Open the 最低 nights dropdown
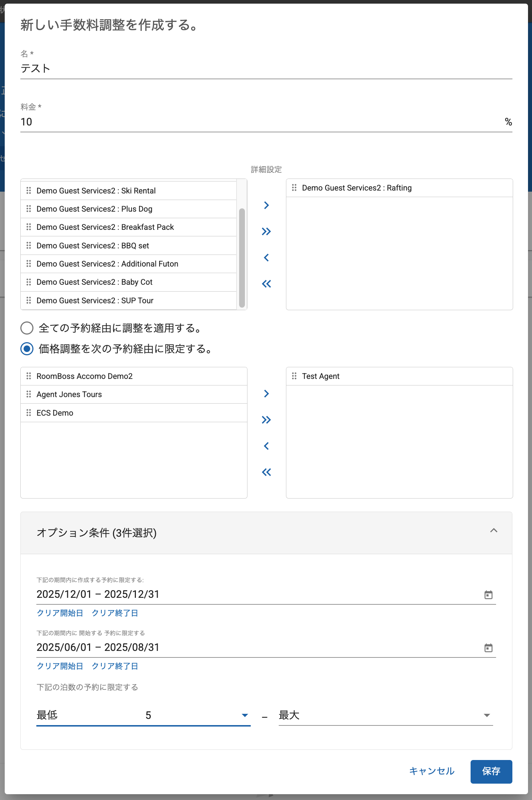 point(245,715)
